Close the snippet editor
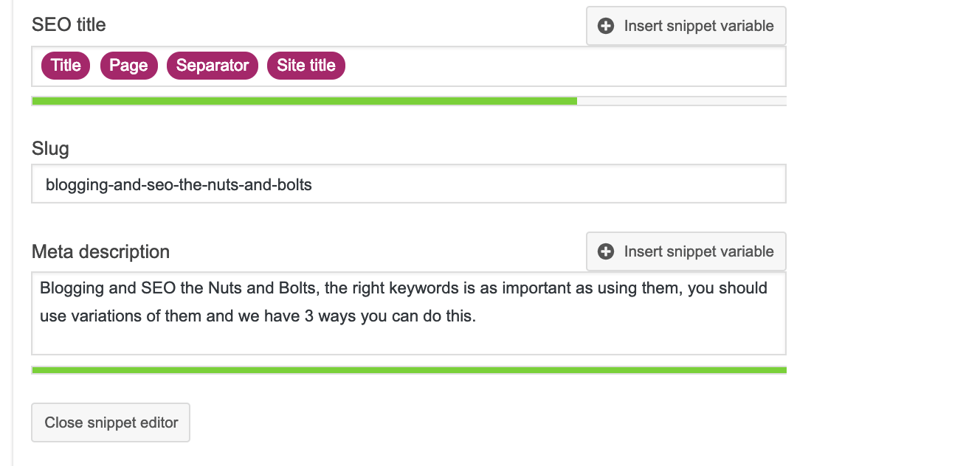Viewport: 980px width, 466px height. coord(111,422)
